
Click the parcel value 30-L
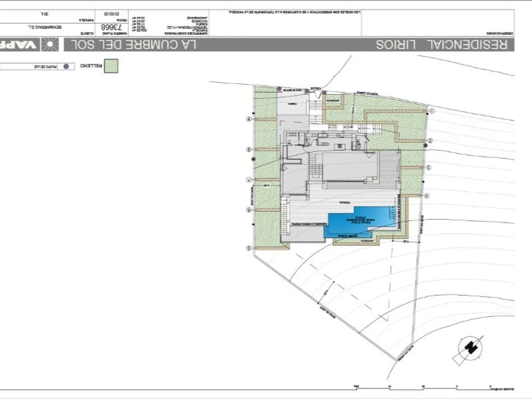tap(45, 14)
